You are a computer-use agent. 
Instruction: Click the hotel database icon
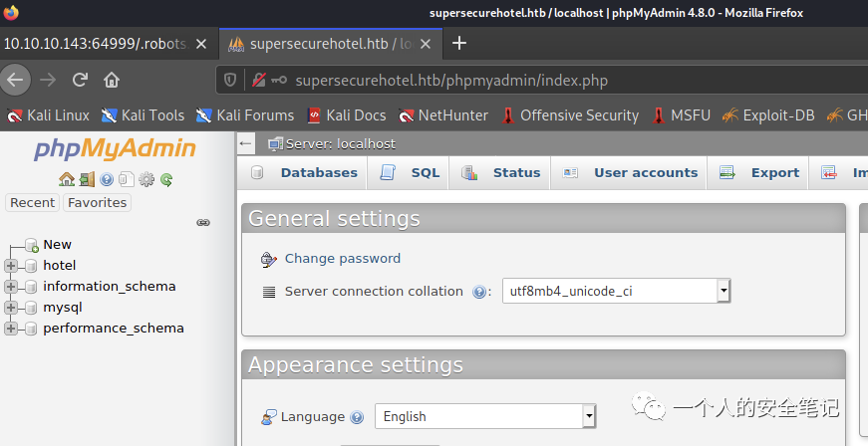coord(31,266)
